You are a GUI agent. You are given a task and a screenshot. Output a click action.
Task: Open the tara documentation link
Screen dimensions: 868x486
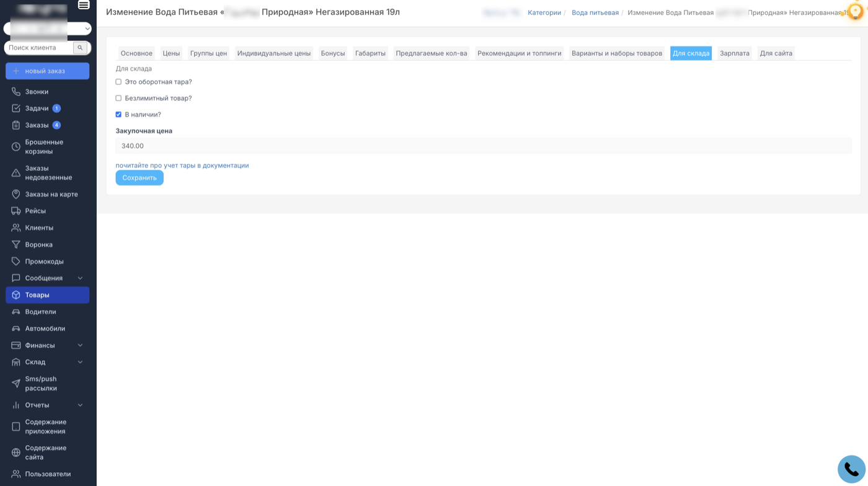point(182,166)
